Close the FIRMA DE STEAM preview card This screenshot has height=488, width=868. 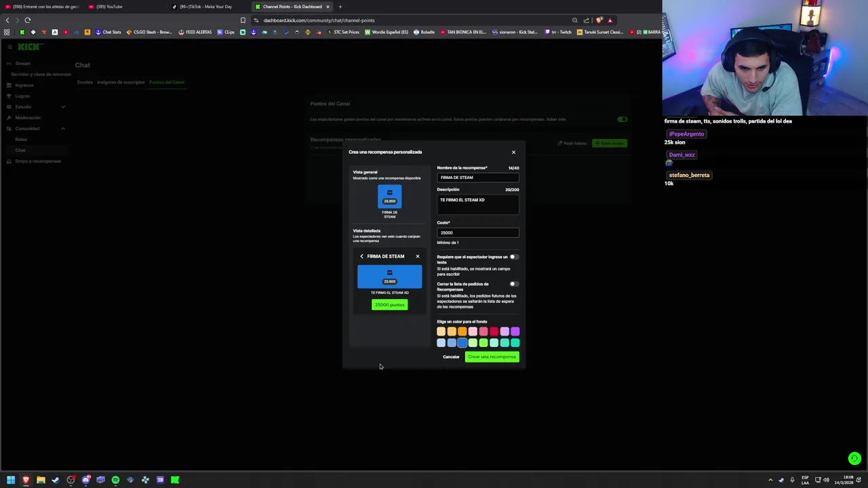point(418,256)
